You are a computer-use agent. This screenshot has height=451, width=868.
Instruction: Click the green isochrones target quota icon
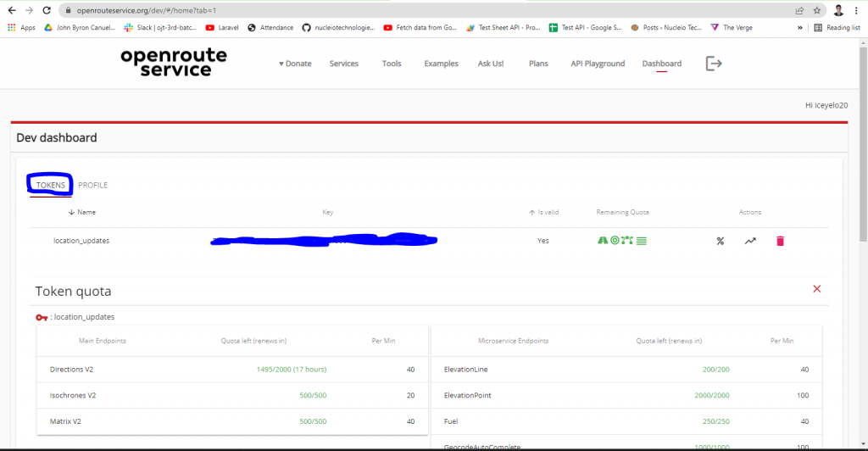615,240
